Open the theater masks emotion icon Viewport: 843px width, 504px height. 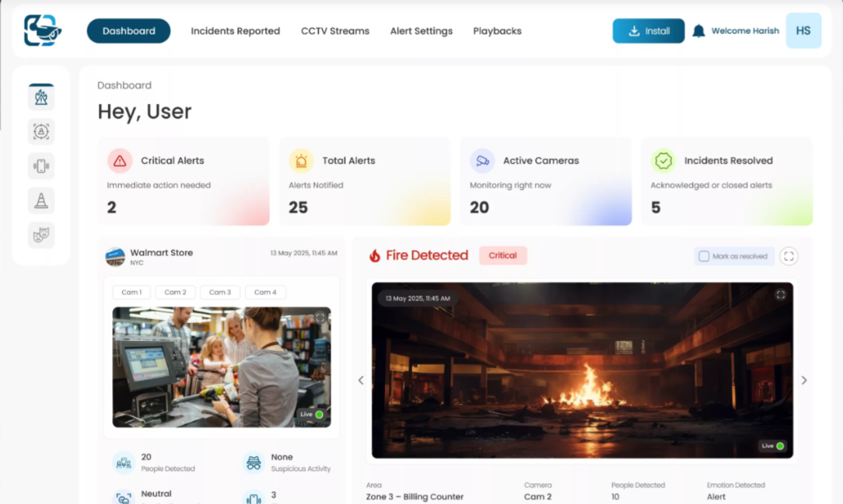point(41,235)
